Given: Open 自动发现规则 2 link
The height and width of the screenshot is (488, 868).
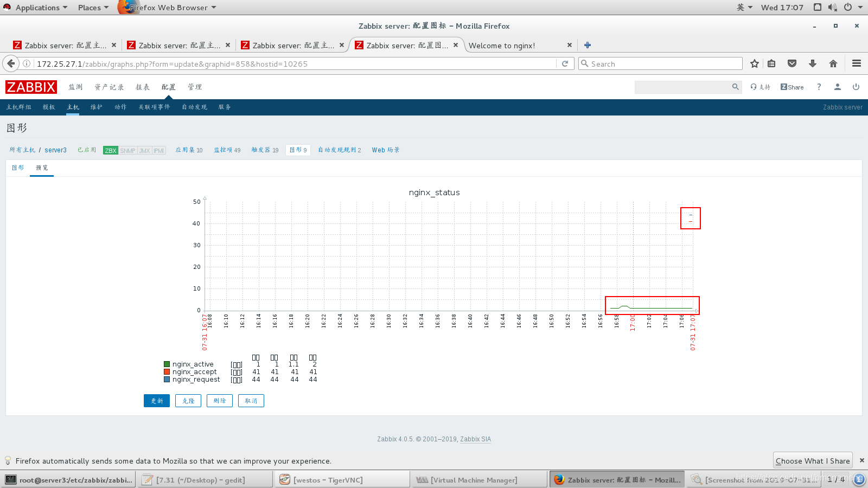Looking at the screenshot, I should click(x=340, y=150).
